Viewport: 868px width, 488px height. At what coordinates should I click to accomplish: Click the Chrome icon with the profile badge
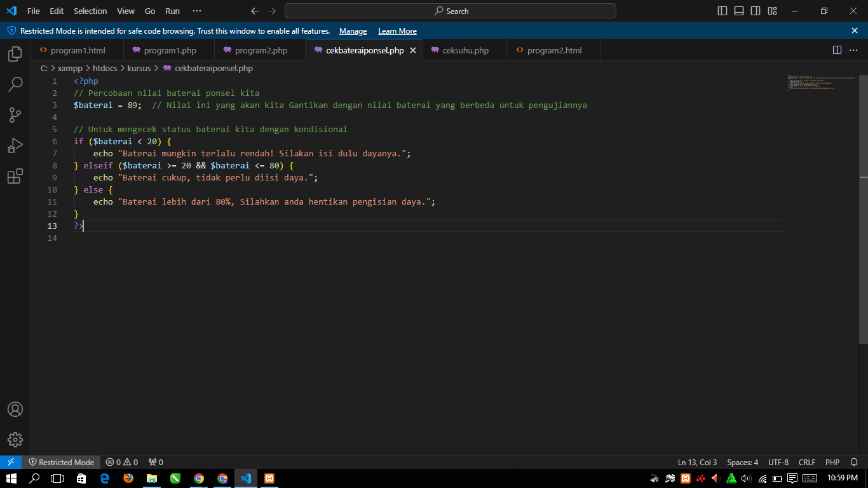point(222,478)
